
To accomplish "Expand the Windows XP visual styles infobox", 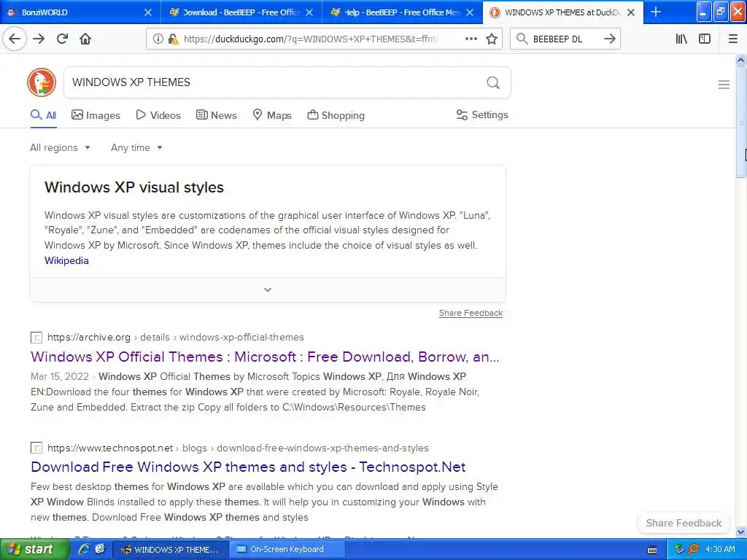I will click(x=268, y=289).
